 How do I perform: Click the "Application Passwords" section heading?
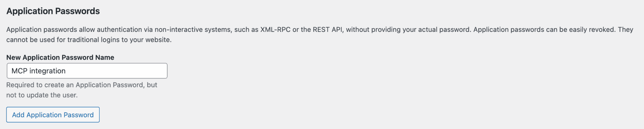[x=53, y=11]
